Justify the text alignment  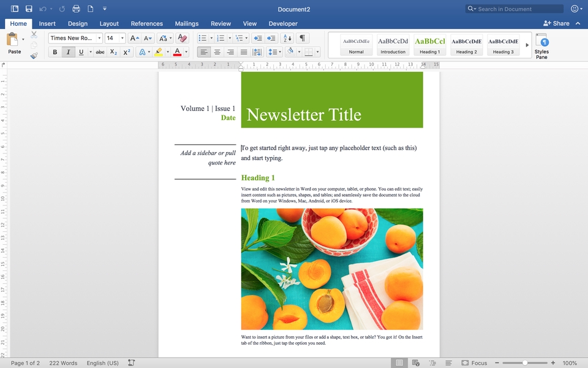coord(244,52)
